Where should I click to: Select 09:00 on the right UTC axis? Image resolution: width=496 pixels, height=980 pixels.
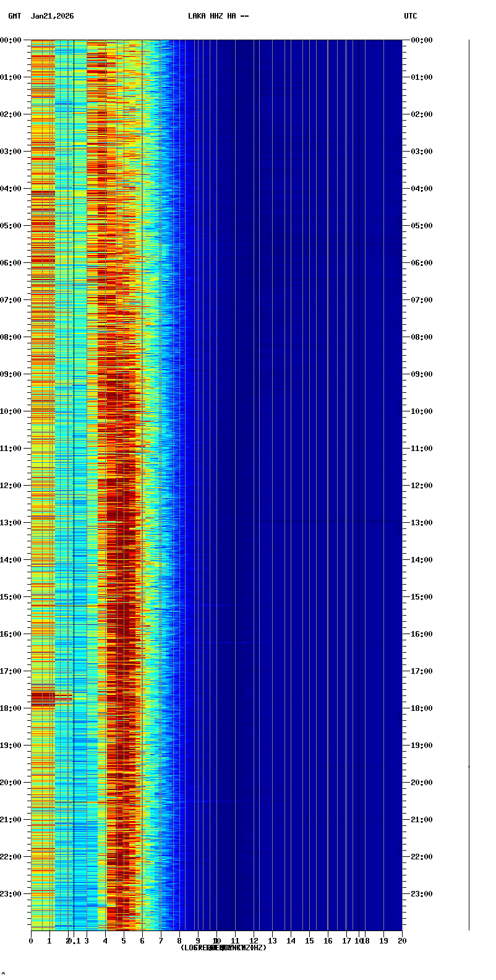[422, 374]
